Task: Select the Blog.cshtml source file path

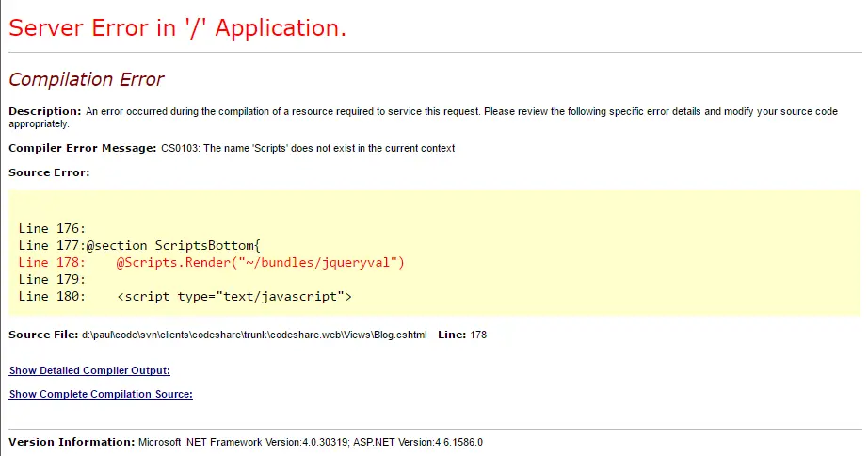Action: (254, 335)
